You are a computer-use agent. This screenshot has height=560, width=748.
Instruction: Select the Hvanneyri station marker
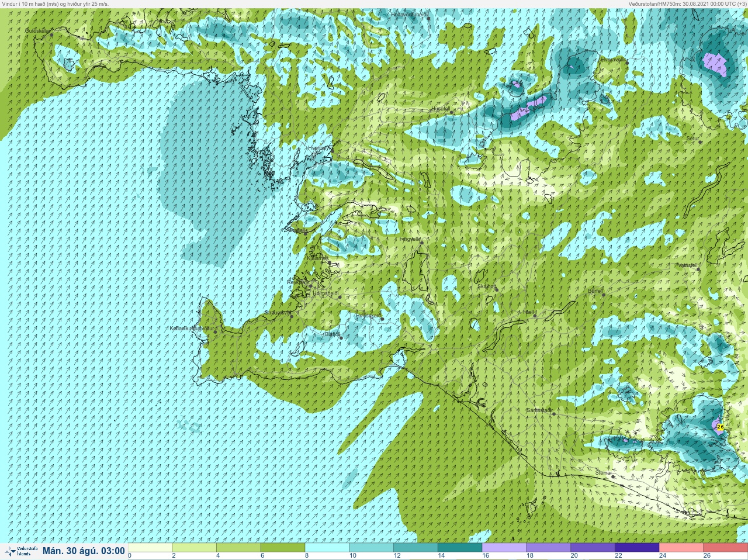(x=334, y=151)
